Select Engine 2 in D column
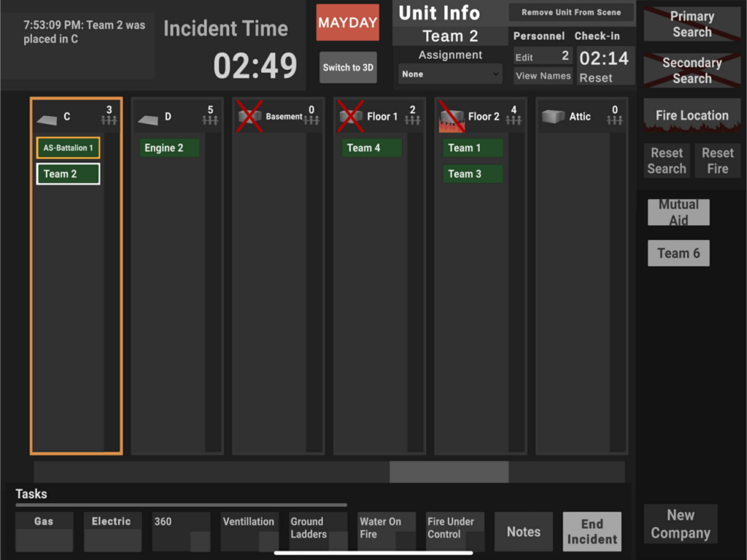 [169, 148]
